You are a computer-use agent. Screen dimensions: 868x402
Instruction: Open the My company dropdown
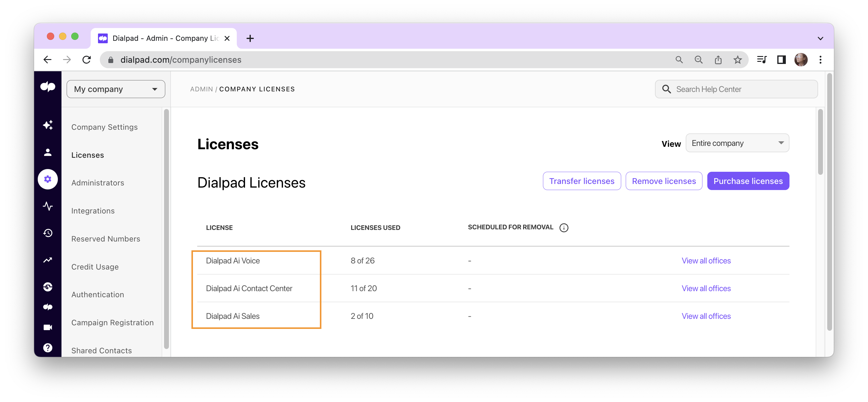116,89
